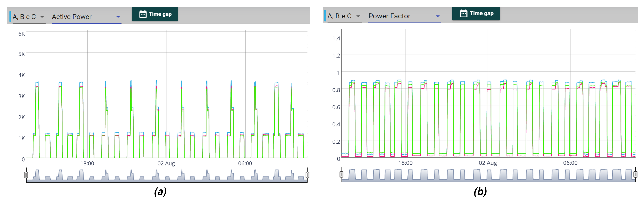Click right range handle of Active Power navigator
644x204 pixels.
click(307, 175)
